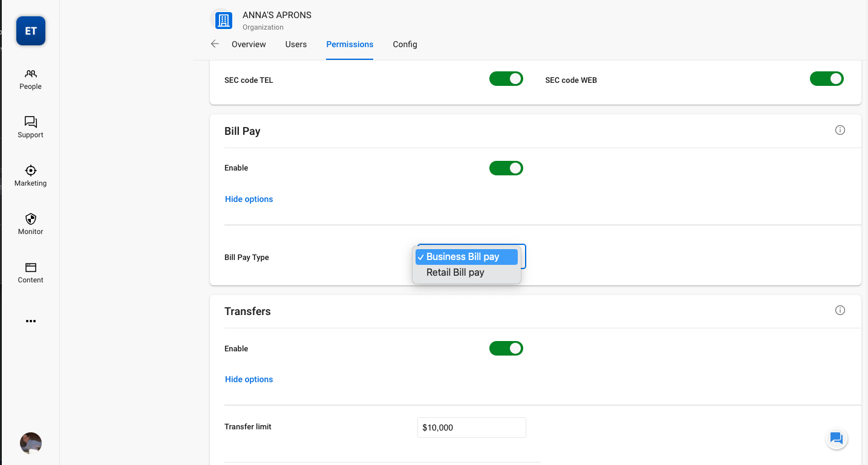Click Hide options under Bill Pay
The image size is (868, 465).
[249, 199]
